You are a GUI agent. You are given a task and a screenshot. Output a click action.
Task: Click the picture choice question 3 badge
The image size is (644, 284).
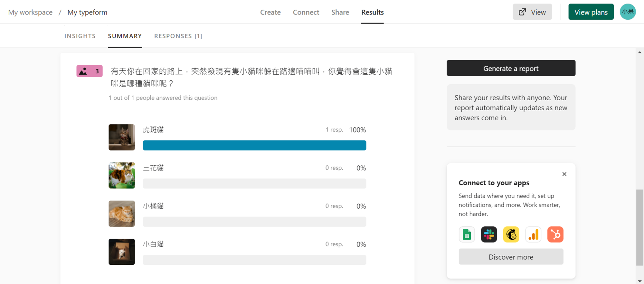[90, 71]
